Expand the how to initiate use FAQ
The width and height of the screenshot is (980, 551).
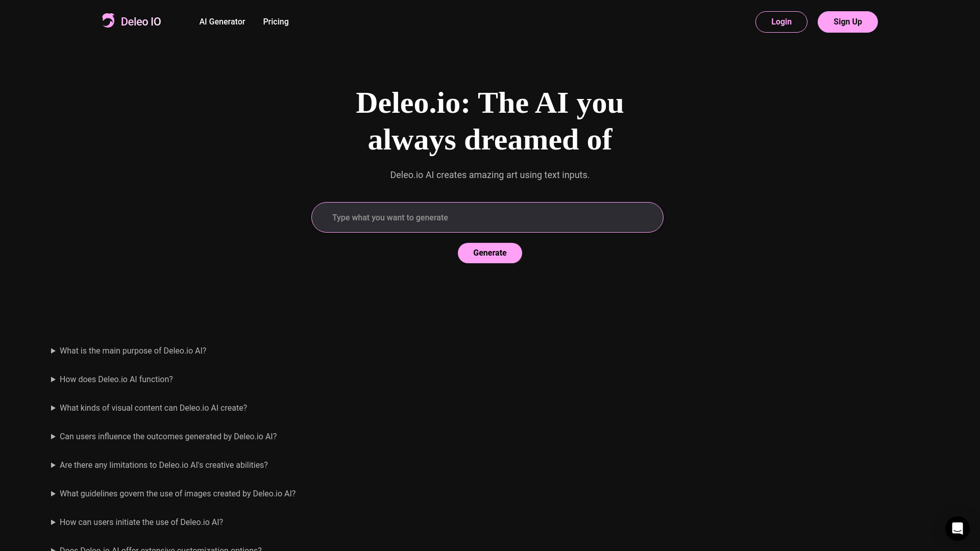click(53, 522)
